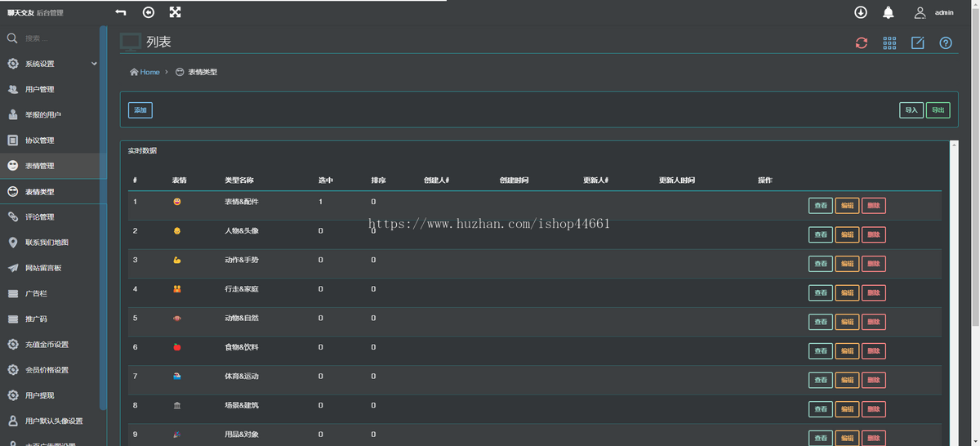Click the 添加 button
This screenshot has width=980, height=446.
point(140,110)
